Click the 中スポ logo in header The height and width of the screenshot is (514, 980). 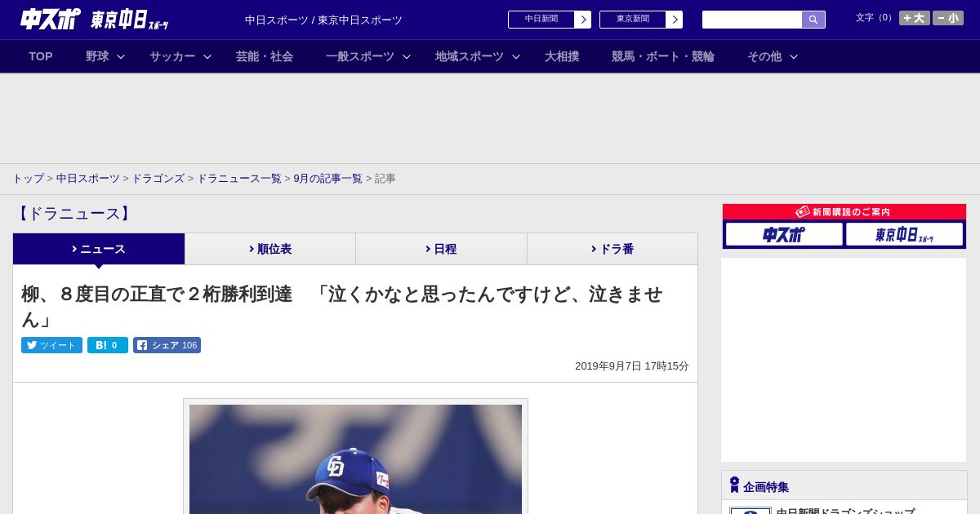[50, 19]
